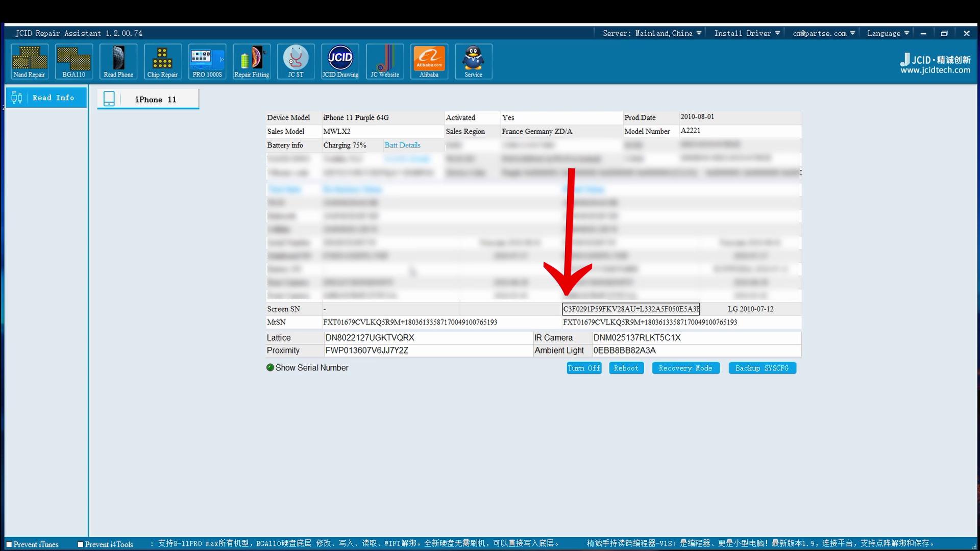
Task: Visit the JC Website icon
Action: [x=385, y=61]
